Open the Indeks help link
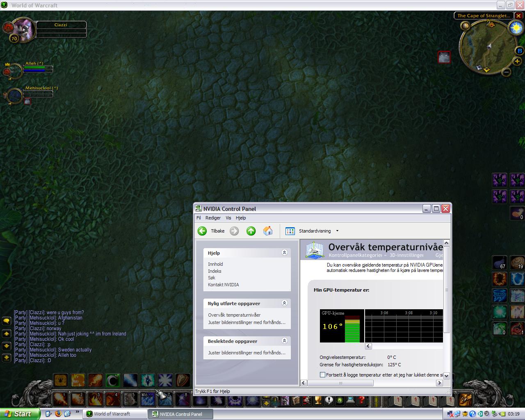The image size is (525, 420). point(215,271)
